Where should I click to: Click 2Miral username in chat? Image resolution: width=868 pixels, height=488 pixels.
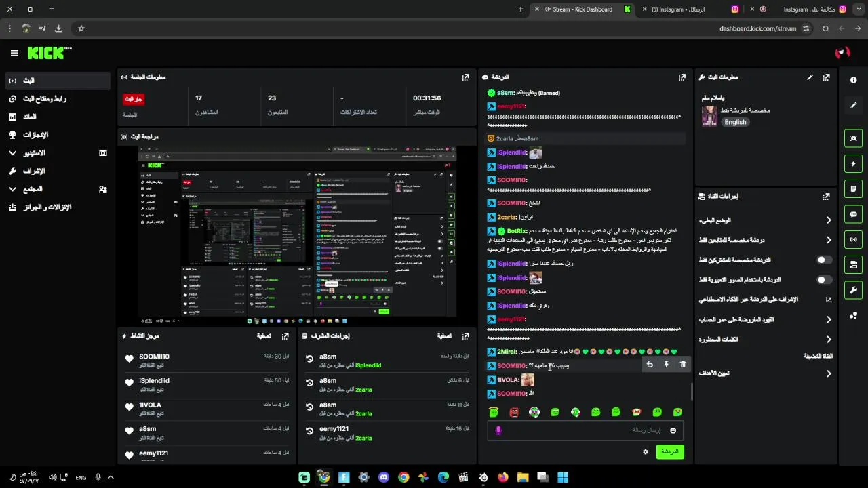coord(507,352)
